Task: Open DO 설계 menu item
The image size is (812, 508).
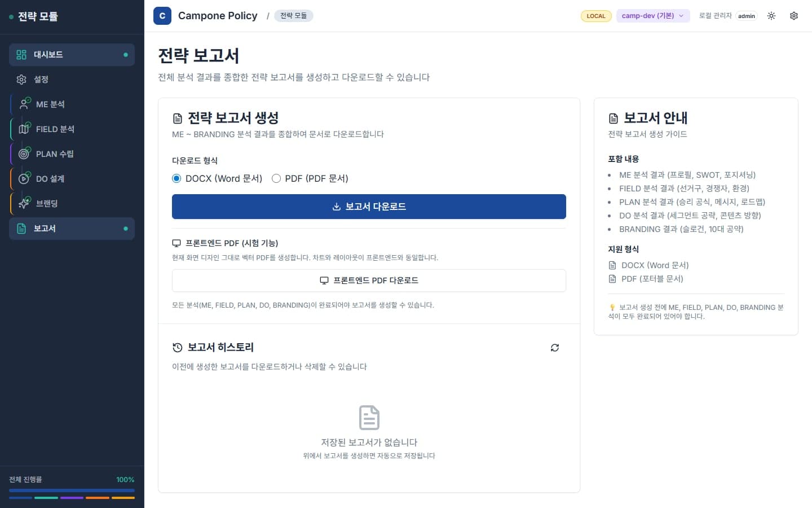Action: [x=72, y=179]
